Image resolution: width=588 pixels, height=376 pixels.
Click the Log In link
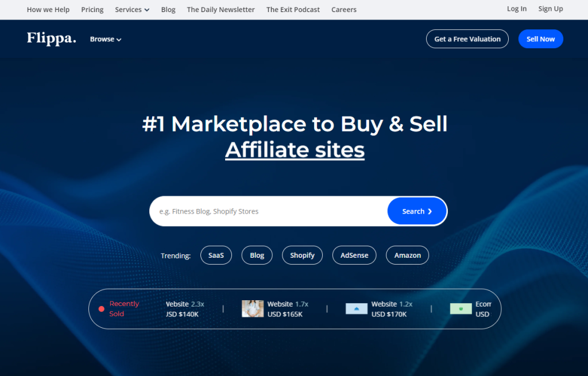click(x=517, y=9)
